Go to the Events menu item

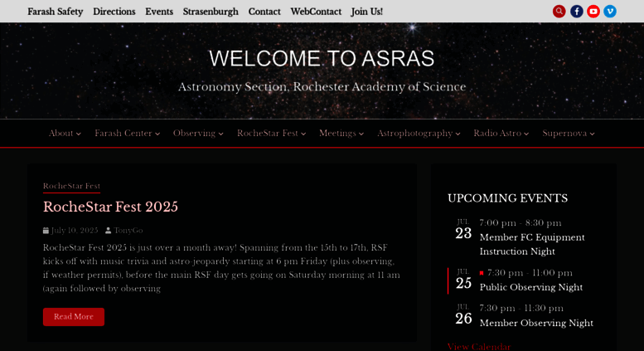click(159, 12)
